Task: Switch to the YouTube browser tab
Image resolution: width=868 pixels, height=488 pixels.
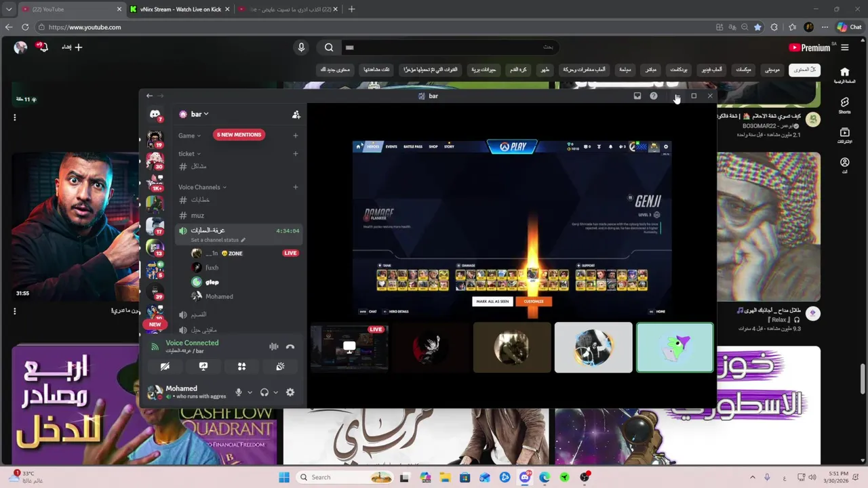Action: coord(71,9)
